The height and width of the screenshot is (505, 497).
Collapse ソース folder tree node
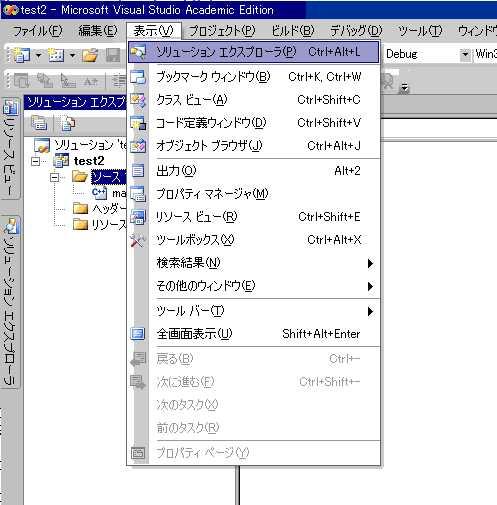coord(55,178)
